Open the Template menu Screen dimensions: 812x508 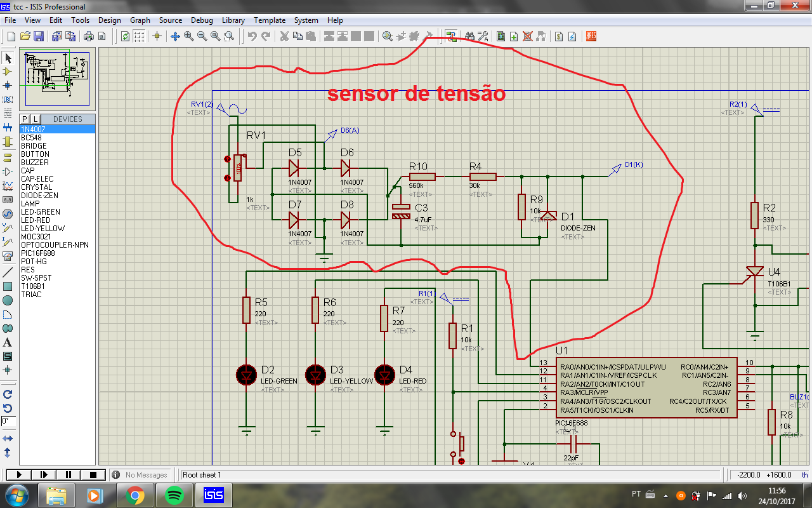point(270,20)
